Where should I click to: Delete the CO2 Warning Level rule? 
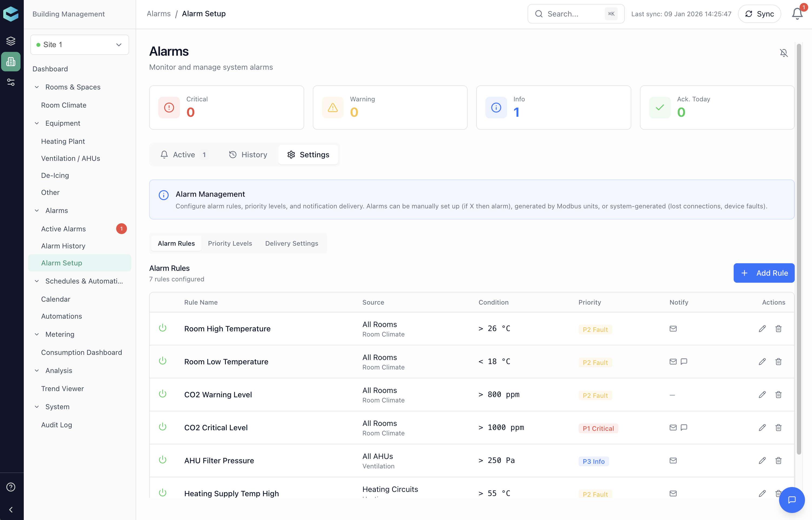pyautogui.click(x=778, y=394)
